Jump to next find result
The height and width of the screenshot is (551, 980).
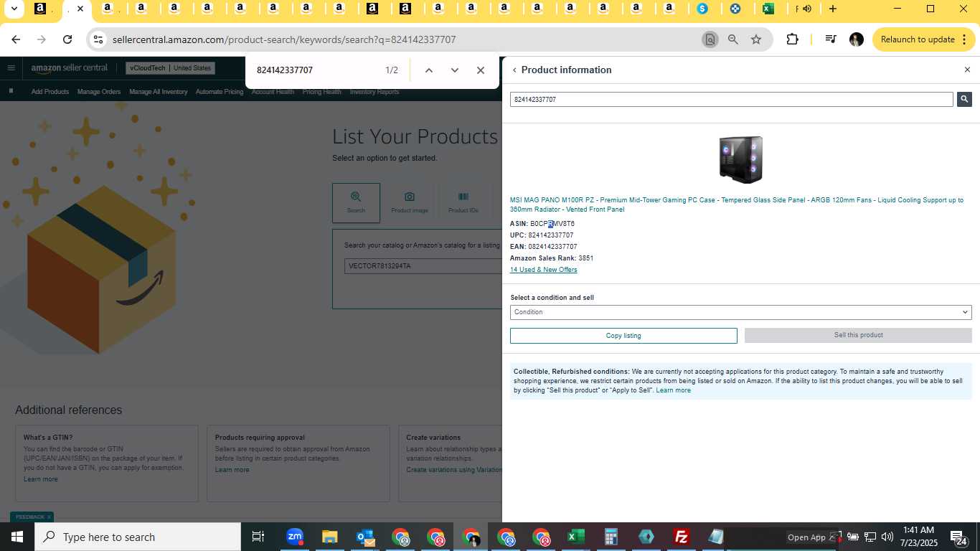pyautogui.click(x=454, y=70)
